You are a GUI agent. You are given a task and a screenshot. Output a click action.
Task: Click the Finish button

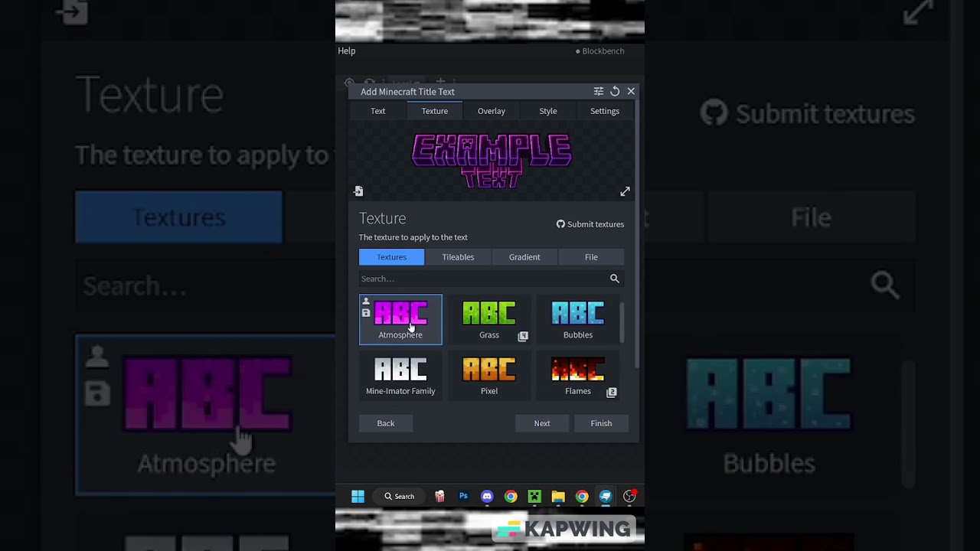click(601, 423)
